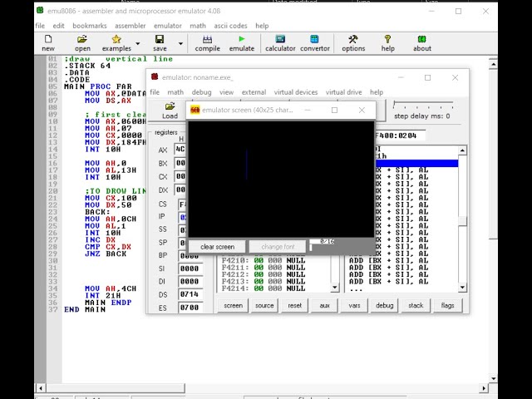This screenshot has height=399, width=532.
Task: Open the assembler menu
Action: pyautogui.click(x=130, y=26)
